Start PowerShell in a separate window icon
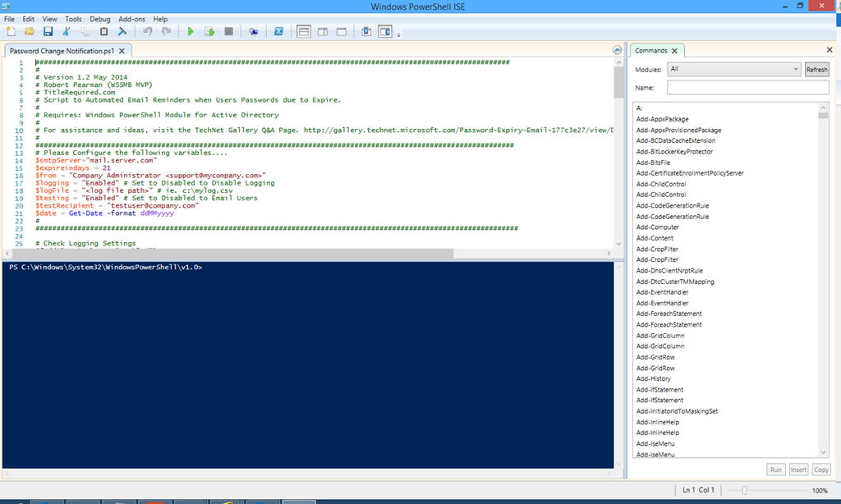 (278, 32)
